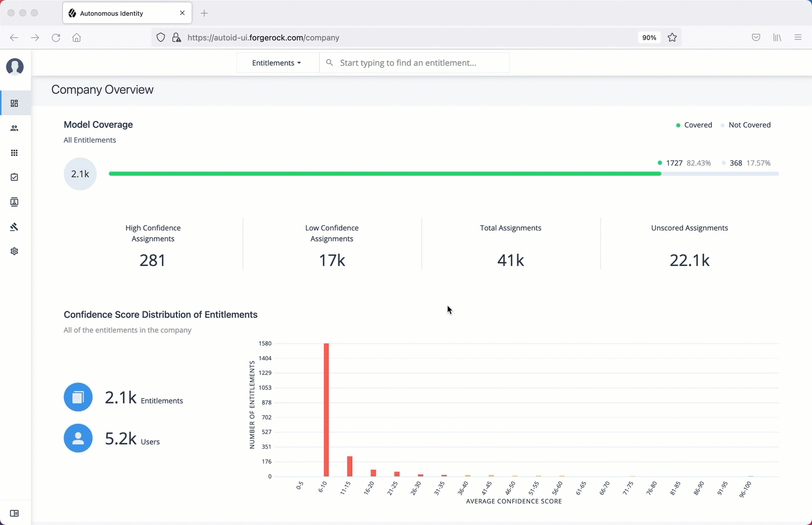The image size is (812, 525).
Task: Open the users group icon in sidebar
Action: [x=15, y=128]
